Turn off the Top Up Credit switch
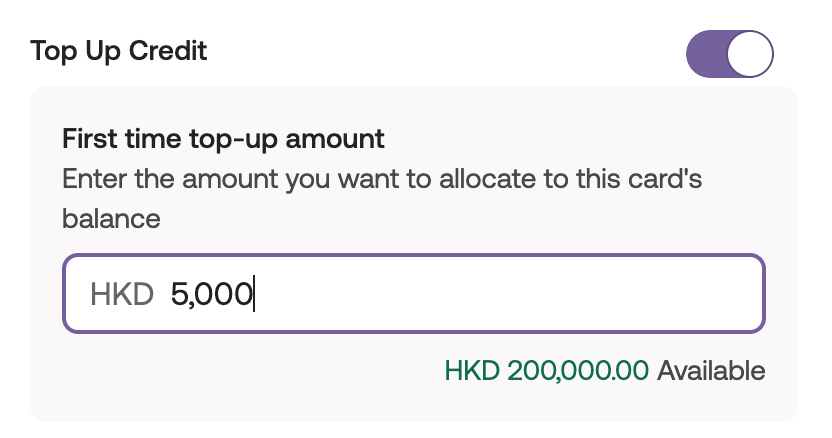Screen dimensions: 832x438 (x=729, y=53)
